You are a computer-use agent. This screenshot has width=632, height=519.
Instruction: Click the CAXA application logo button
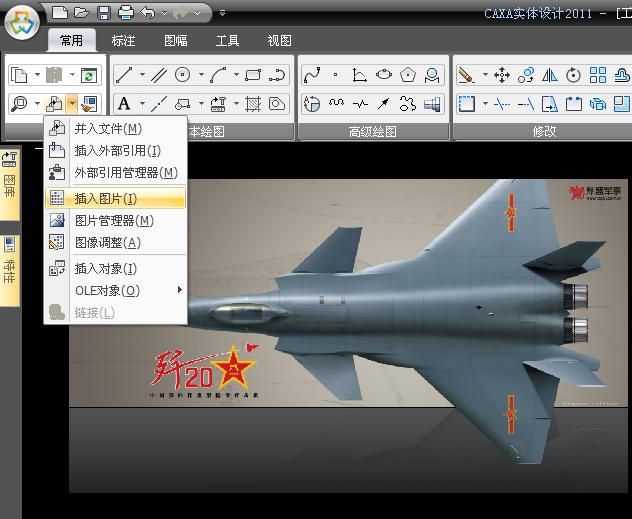click(22, 22)
